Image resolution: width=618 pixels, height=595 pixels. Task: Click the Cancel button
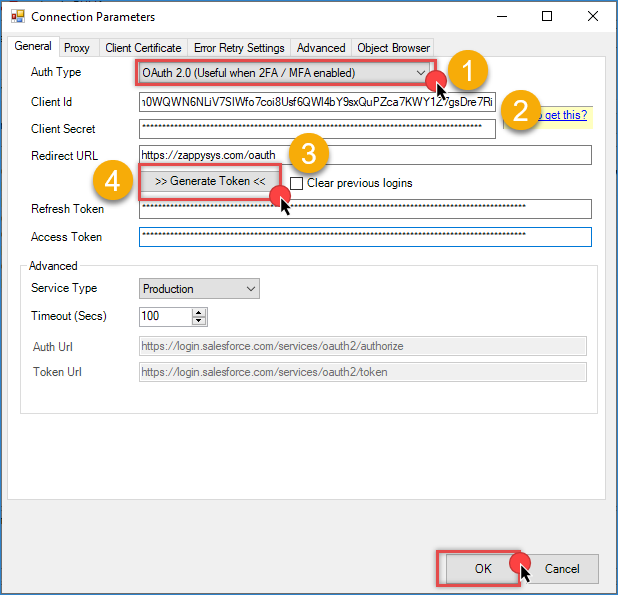[560, 568]
